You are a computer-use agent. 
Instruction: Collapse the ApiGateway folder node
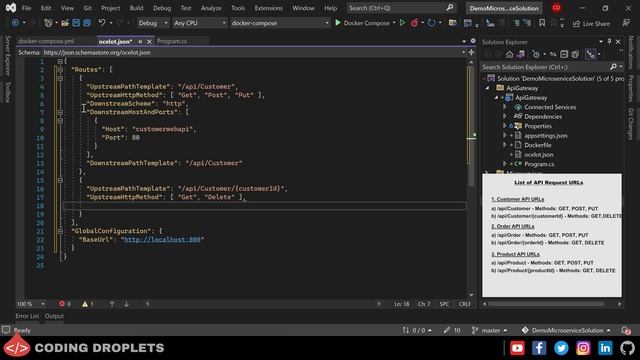coord(487,88)
